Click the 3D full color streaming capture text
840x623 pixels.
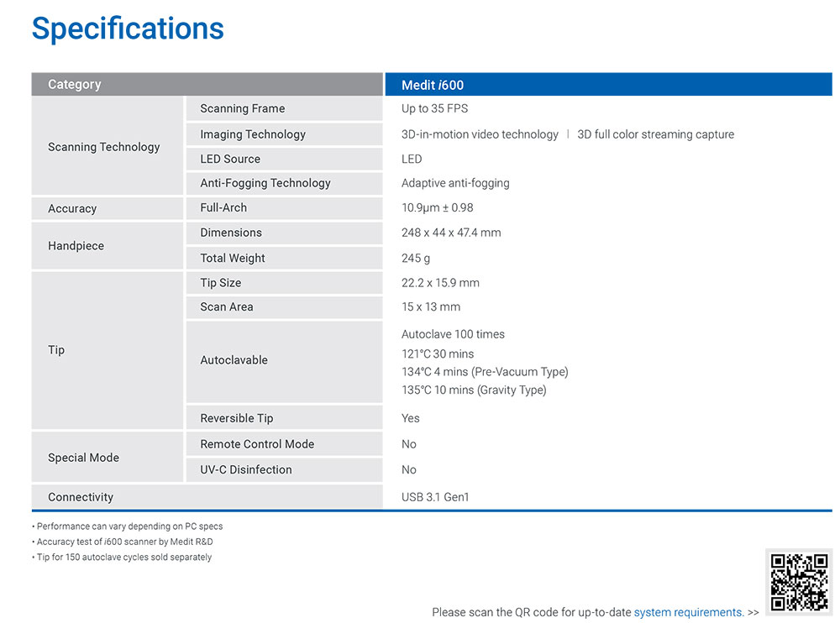click(656, 134)
